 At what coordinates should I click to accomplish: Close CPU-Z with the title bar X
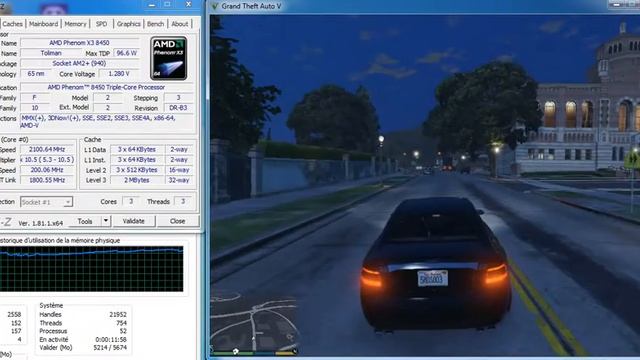(x=188, y=5)
